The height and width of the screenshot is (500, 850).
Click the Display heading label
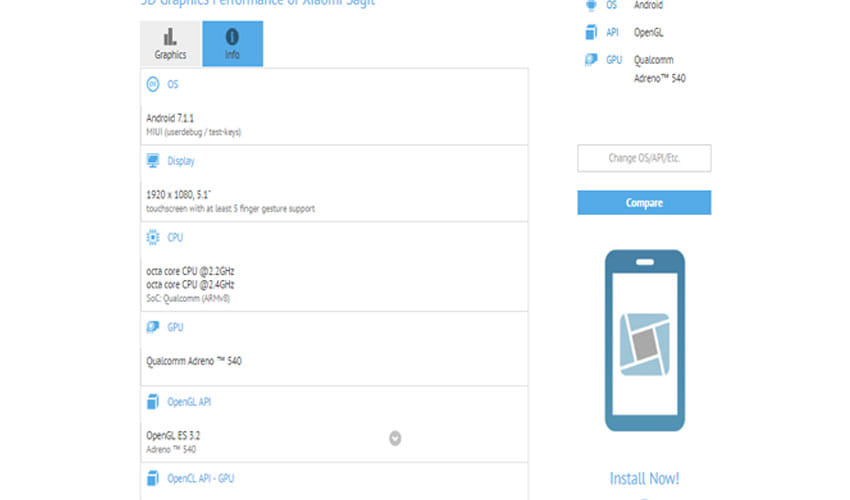pos(181,161)
